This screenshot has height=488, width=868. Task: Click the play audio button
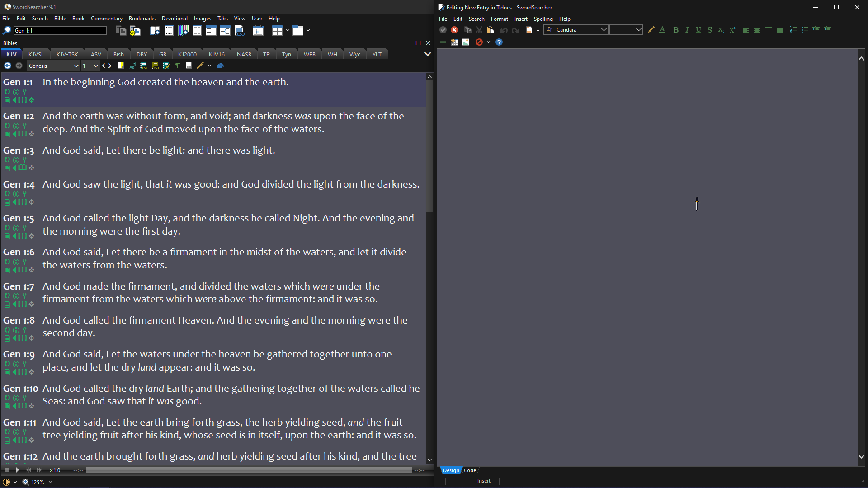click(17, 470)
